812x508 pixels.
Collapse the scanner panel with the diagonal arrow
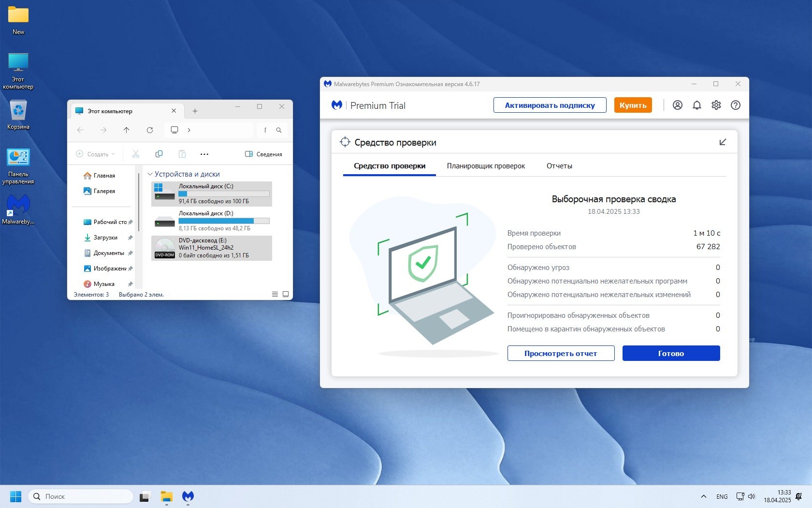[723, 142]
